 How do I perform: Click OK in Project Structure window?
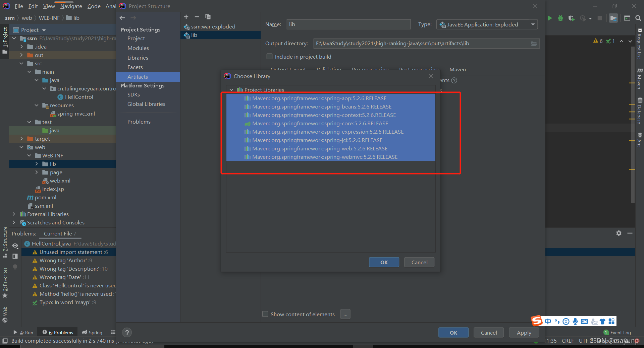(453, 333)
